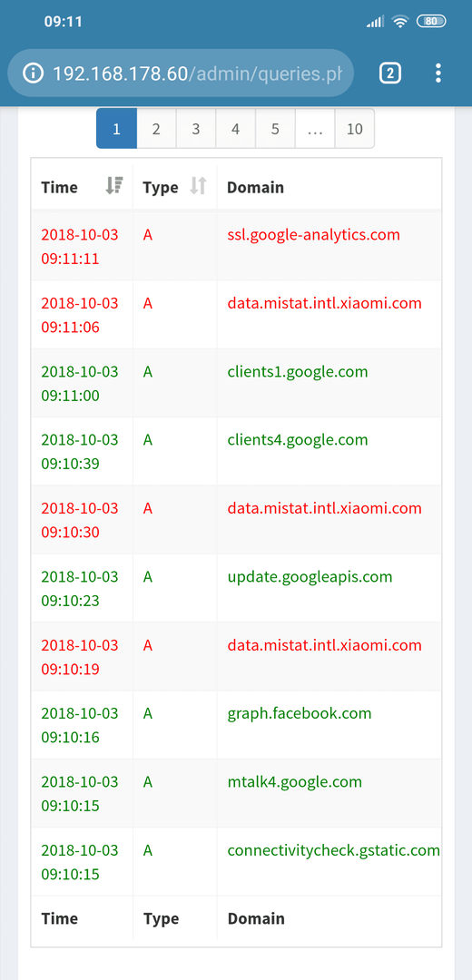Open the browser three-dot overflow menu
472x980 pixels.
click(x=438, y=73)
